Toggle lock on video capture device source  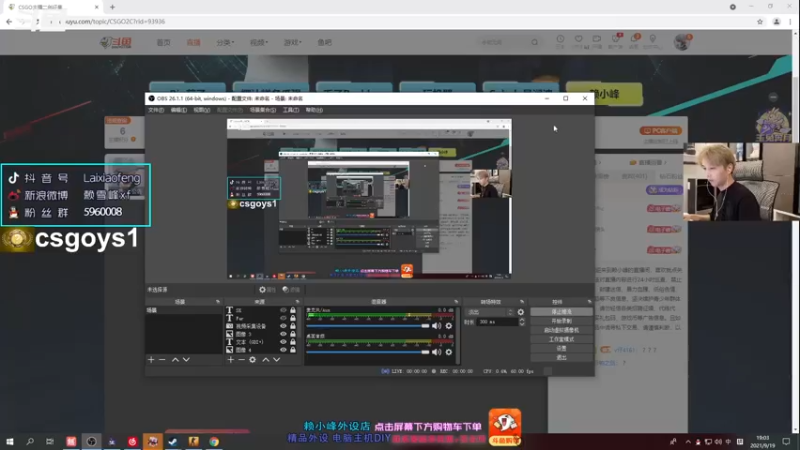coord(293,326)
